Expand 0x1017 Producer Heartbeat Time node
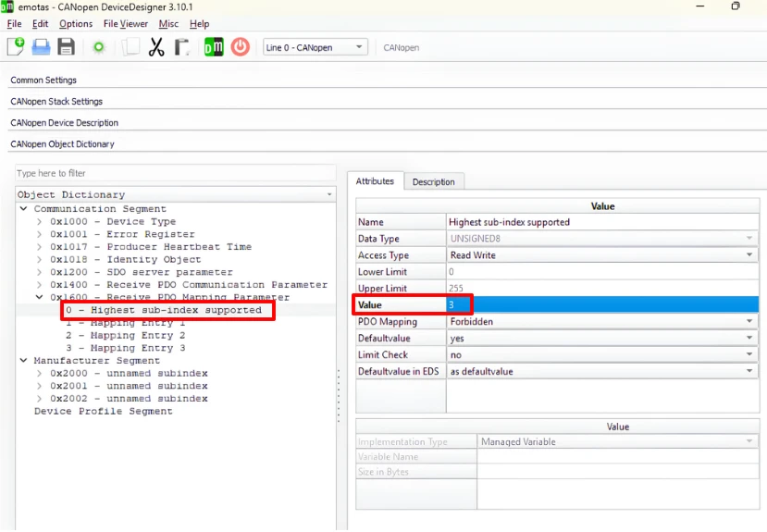767x532 pixels. [39, 247]
